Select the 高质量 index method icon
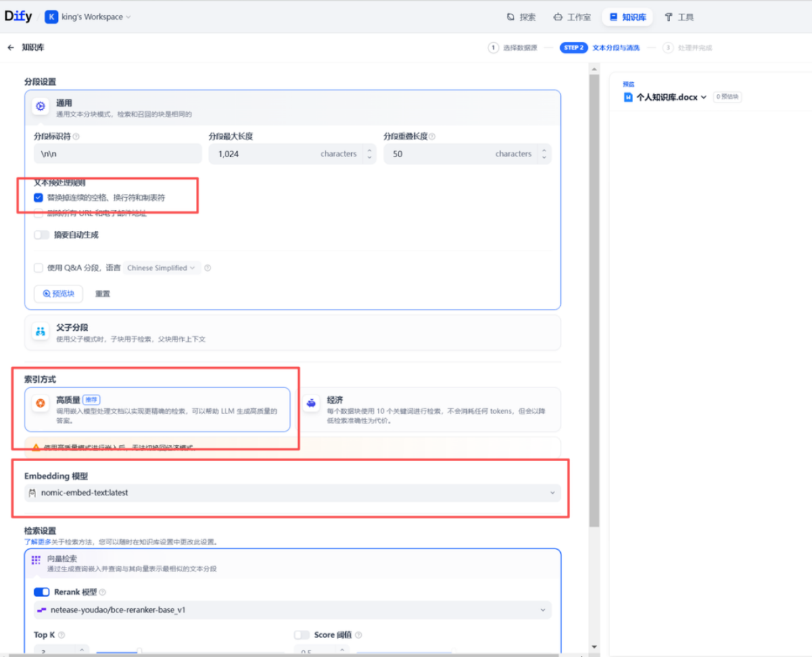Viewport: 812px width, 657px height. 41,403
